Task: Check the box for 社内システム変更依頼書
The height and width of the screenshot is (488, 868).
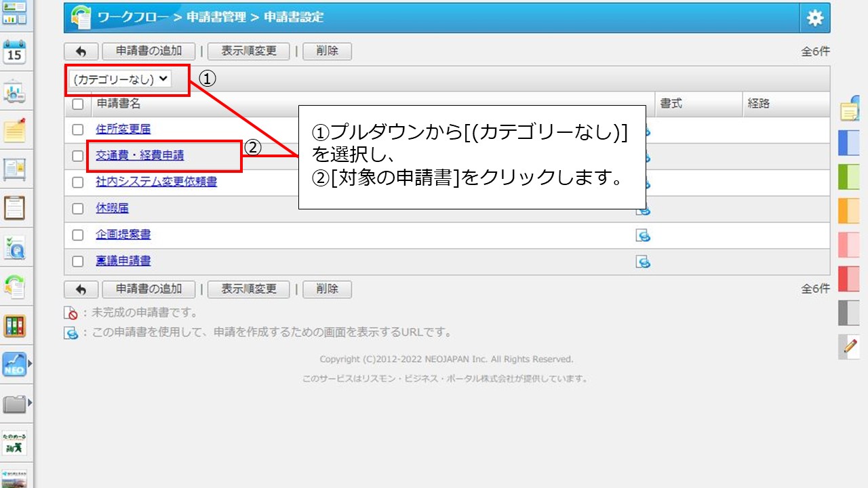Action: pyautogui.click(x=78, y=182)
